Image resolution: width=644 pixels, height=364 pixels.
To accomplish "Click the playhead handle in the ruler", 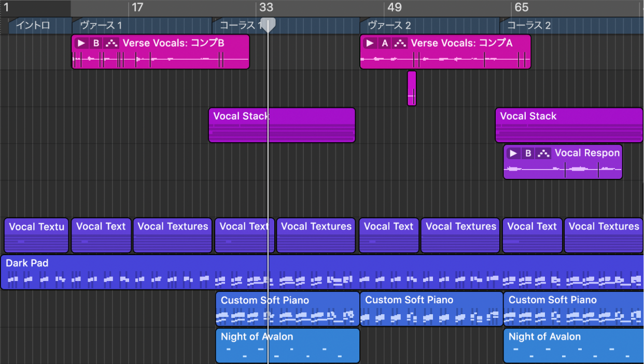I will point(268,24).
